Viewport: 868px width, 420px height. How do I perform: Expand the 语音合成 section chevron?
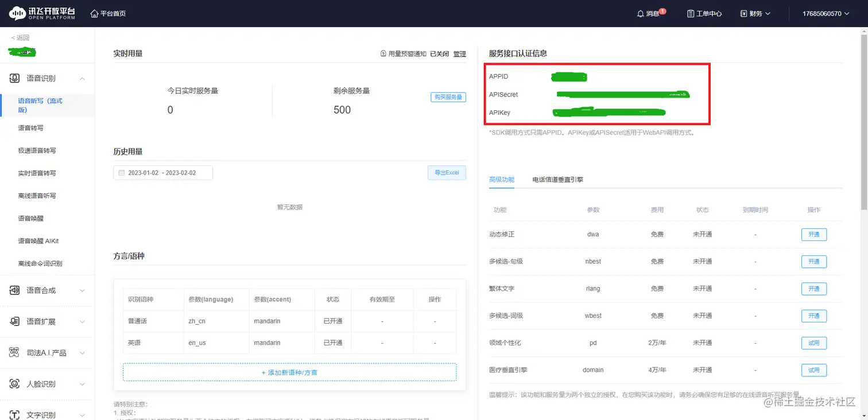click(x=82, y=290)
